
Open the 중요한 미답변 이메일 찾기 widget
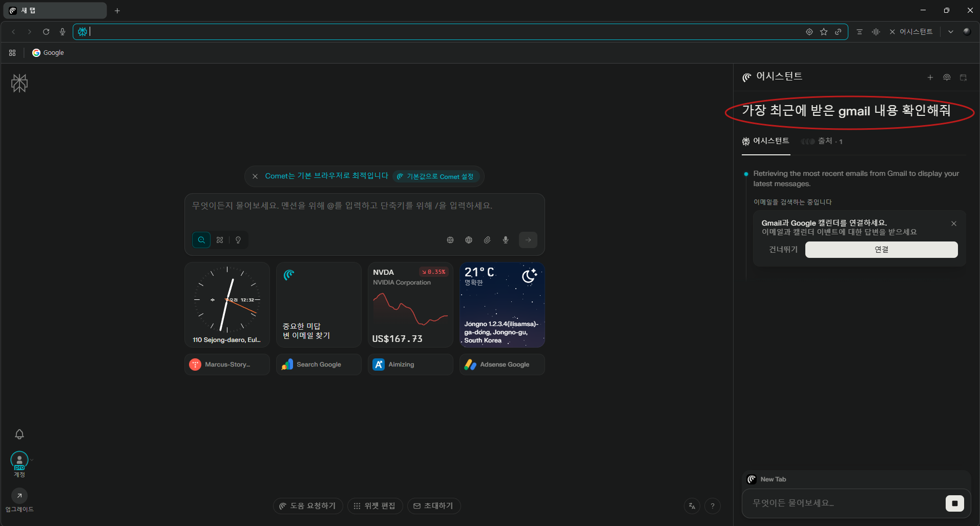coord(319,305)
